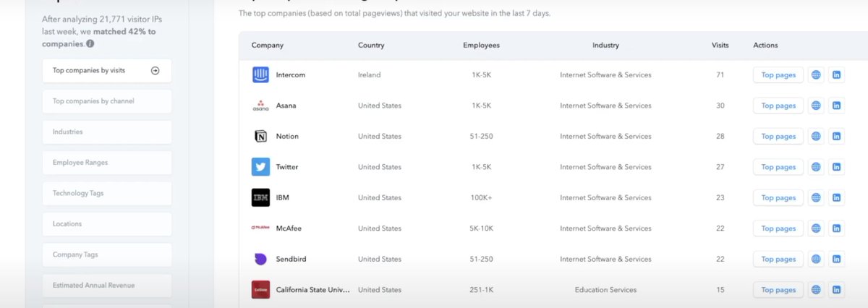Click the Intercom company name
The height and width of the screenshot is (308, 868).
pos(292,74)
